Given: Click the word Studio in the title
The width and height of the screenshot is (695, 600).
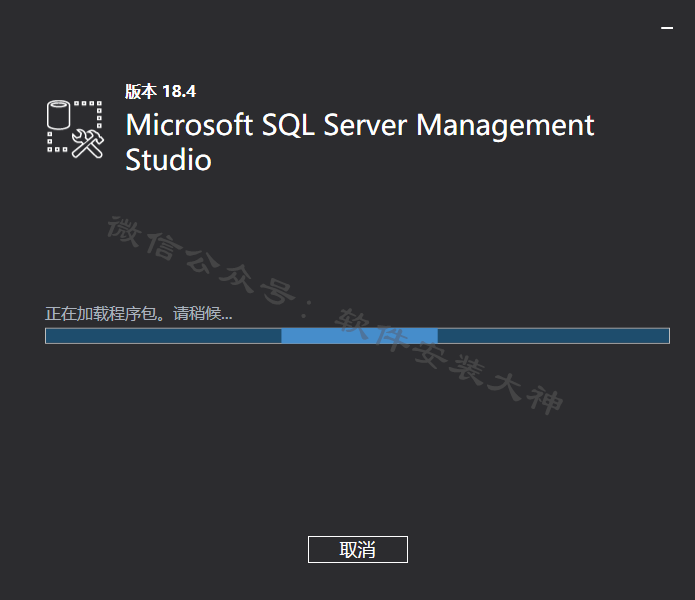Looking at the screenshot, I should tap(168, 160).
